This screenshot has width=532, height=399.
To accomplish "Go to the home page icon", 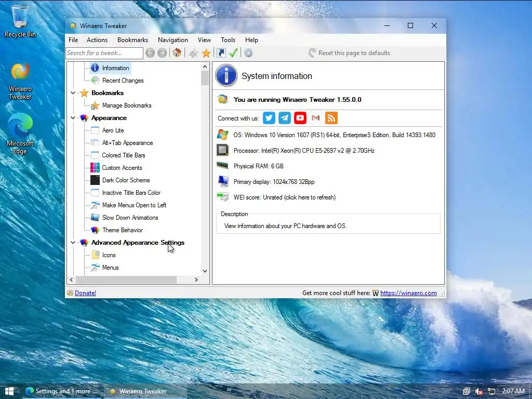I will (177, 53).
